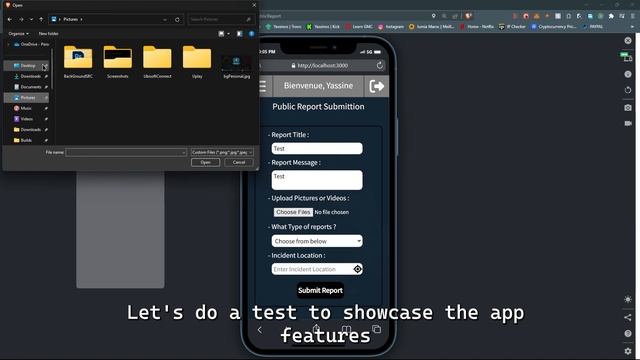640x360 pixels.
Task: Go up one folder level in dialog
Action: coord(41,19)
